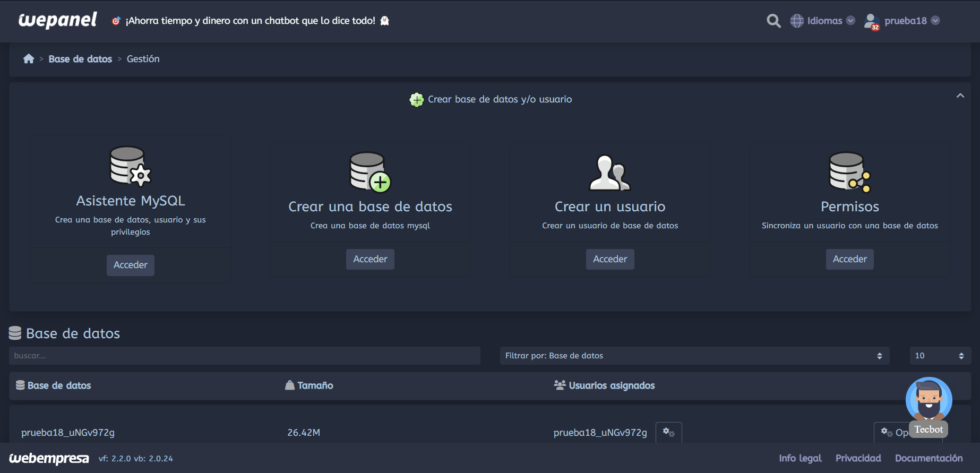980x473 pixels.
Task: Open the Tecbot chat assistant avatar
Action: pos(929,399)
